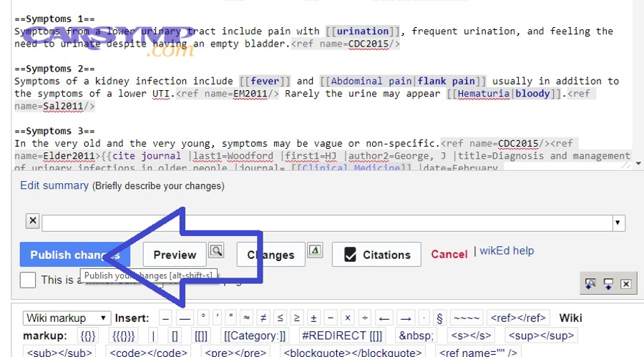The image size is (644, 357).
Task: Insert the less-than-or-equal (≤) symbol
Action: click(x=280, y=318)
